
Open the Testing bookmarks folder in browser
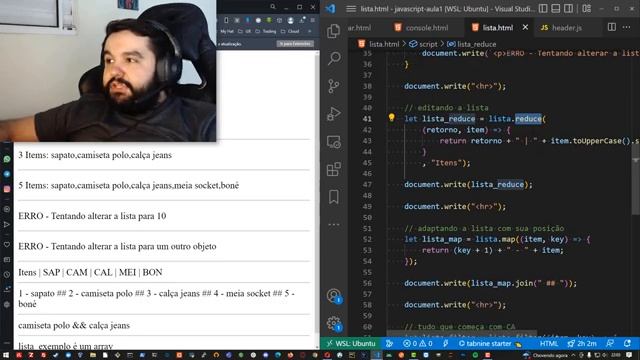coord(266,31)
